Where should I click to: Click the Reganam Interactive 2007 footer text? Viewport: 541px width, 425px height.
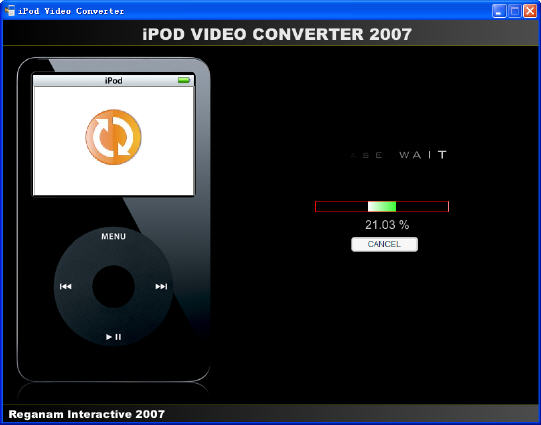tap(87, 414)
